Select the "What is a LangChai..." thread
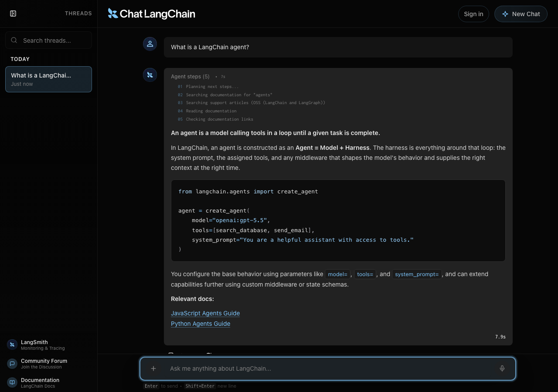558x392 pixels. (x=49, y=79)
